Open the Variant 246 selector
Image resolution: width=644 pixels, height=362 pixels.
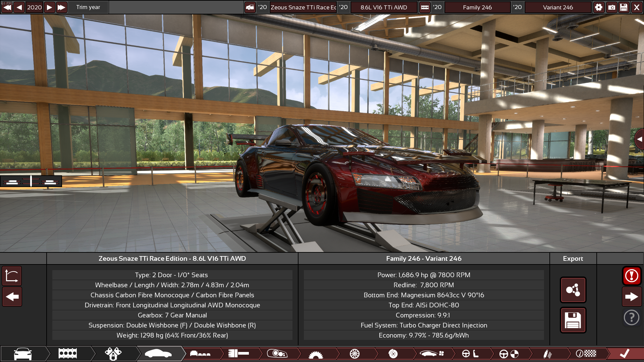tap(558, 7)
